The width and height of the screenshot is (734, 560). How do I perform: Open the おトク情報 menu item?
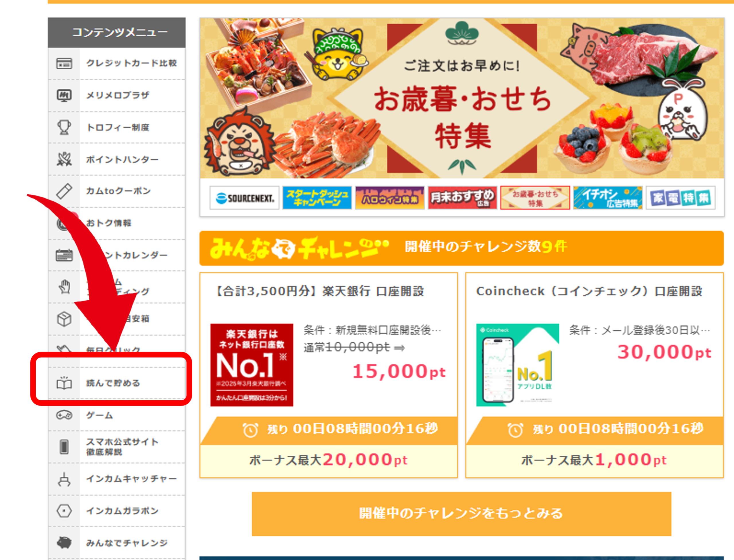117,223
